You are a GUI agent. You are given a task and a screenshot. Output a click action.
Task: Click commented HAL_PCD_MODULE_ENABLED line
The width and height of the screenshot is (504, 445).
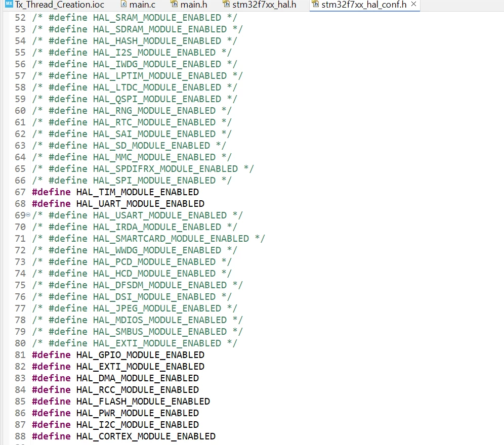[132, 262]
